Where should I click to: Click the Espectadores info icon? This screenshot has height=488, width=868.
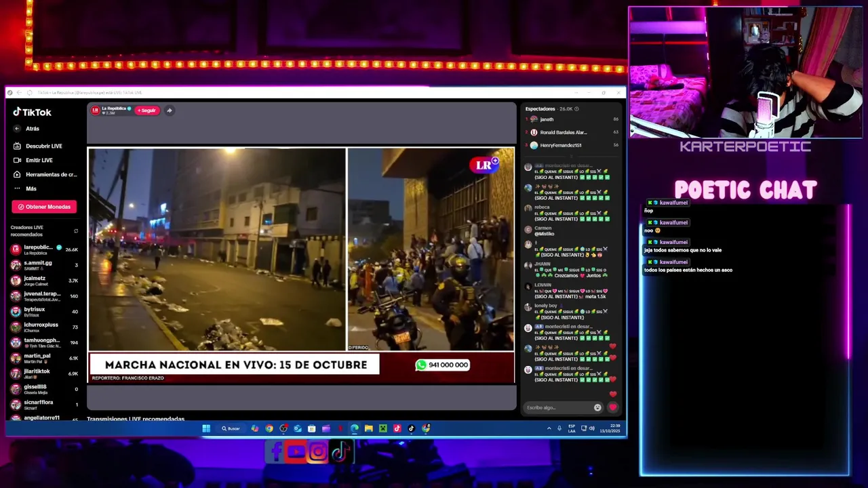tap(578, 108)
